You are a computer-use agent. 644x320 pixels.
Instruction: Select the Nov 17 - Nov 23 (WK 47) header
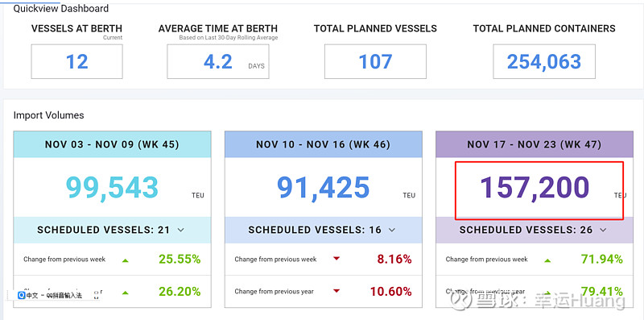click(x=535, y=144)
